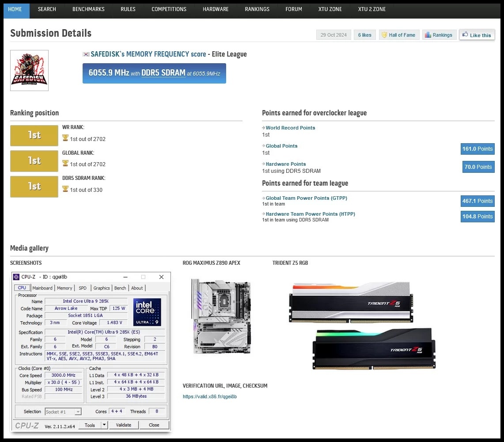The image size is (504, 442).
Task: Click the trophy icon beside Global rank
Action: click(65, 164)
